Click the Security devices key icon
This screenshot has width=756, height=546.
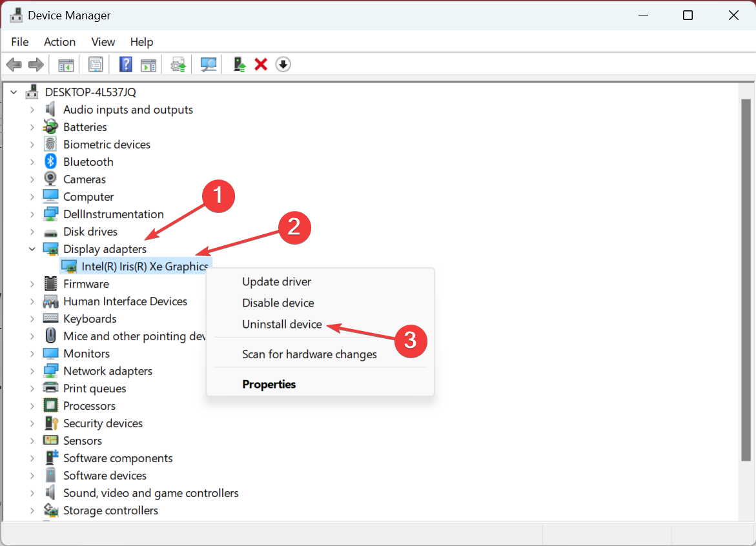[x=50, y=423]
